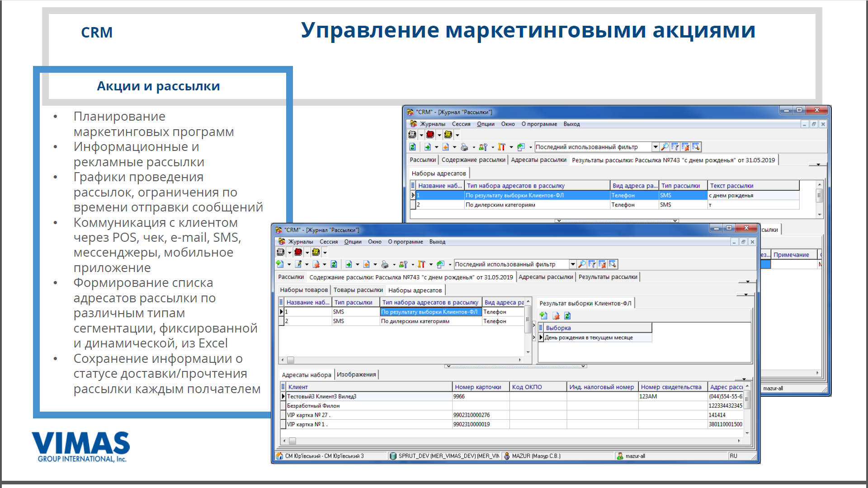
Task: Open front window filter combo box dropdown arrow
Action: click(x=573, y=264)
